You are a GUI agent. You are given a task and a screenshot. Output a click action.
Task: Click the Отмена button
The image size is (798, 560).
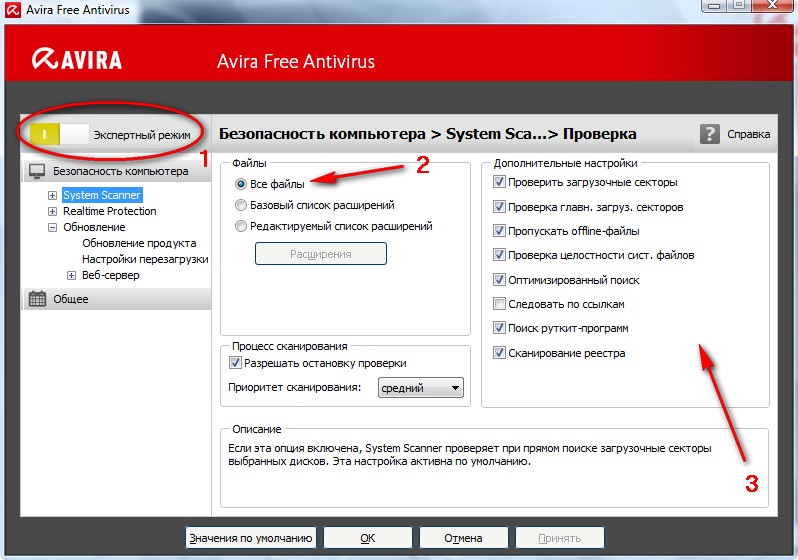463,538
